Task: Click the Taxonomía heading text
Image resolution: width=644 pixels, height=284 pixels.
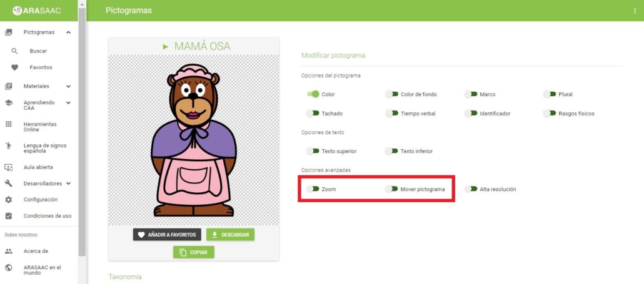Action: 125,277
